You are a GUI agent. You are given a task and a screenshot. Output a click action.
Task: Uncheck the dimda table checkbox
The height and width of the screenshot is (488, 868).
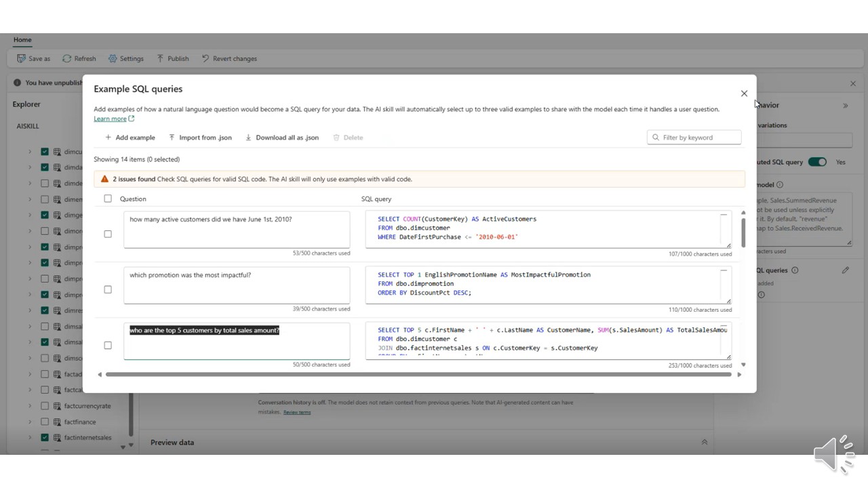click(x=45, y=167)
